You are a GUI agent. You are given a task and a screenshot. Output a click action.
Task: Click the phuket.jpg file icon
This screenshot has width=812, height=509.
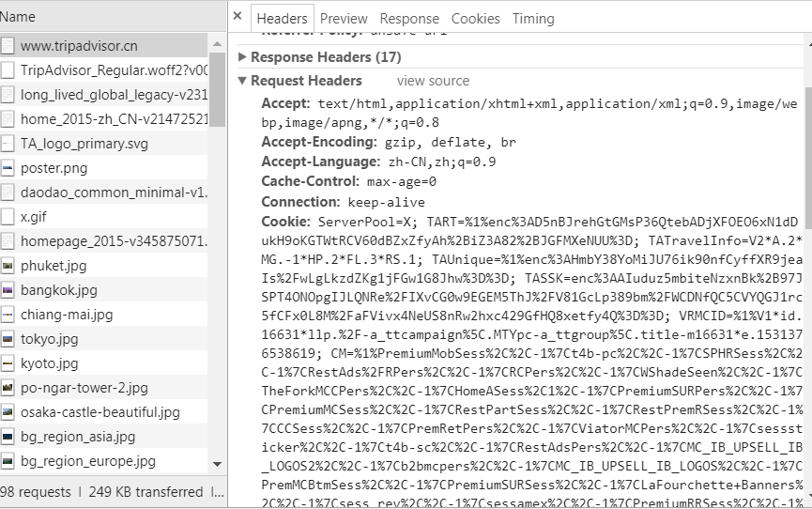(8, 266)
